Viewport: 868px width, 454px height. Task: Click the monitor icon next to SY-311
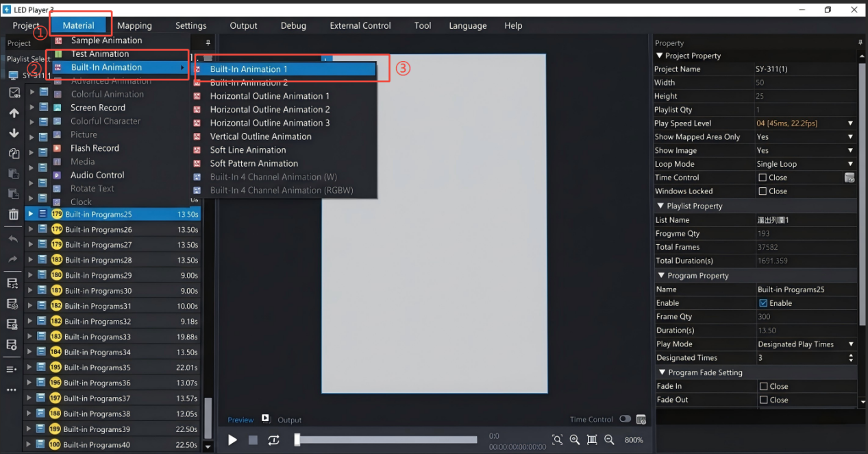click(14, 75)
